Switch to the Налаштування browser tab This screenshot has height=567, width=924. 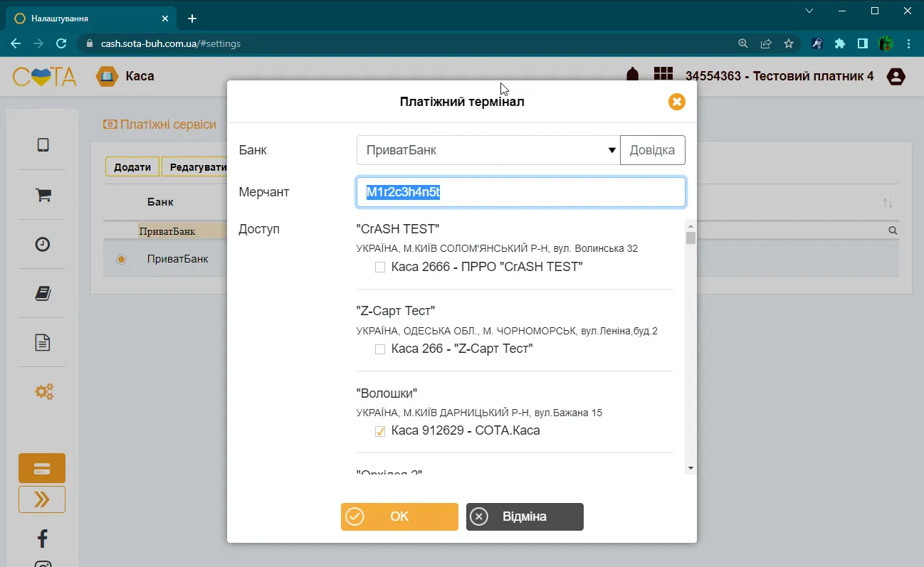click(90, 18)
